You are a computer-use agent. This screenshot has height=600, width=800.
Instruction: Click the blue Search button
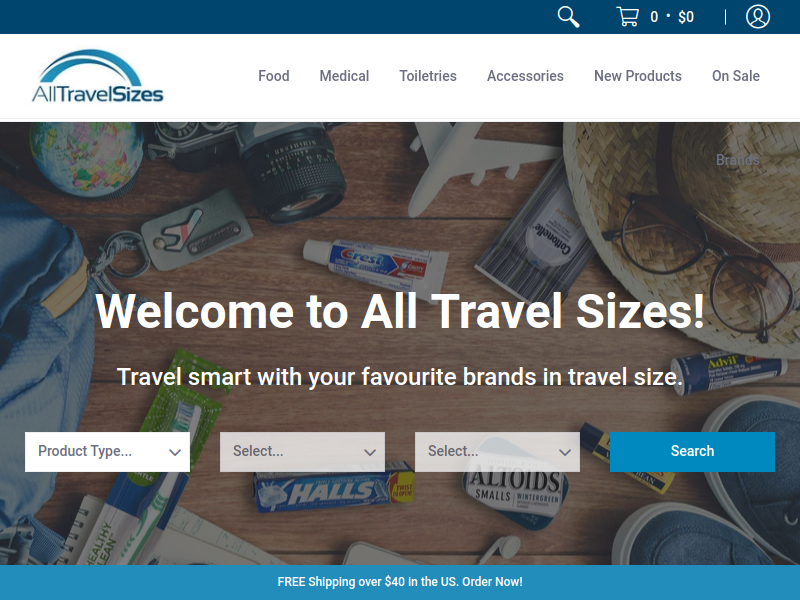(x=692, y=452)
